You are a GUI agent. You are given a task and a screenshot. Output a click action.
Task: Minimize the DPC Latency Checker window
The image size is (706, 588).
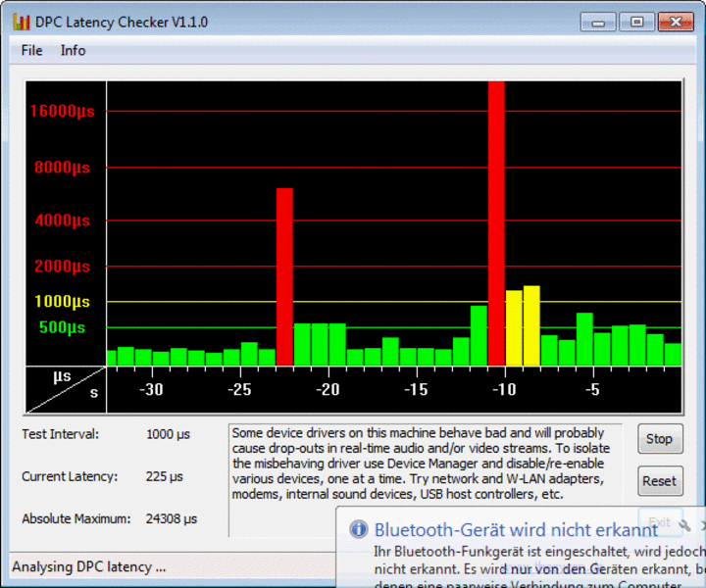598,22
